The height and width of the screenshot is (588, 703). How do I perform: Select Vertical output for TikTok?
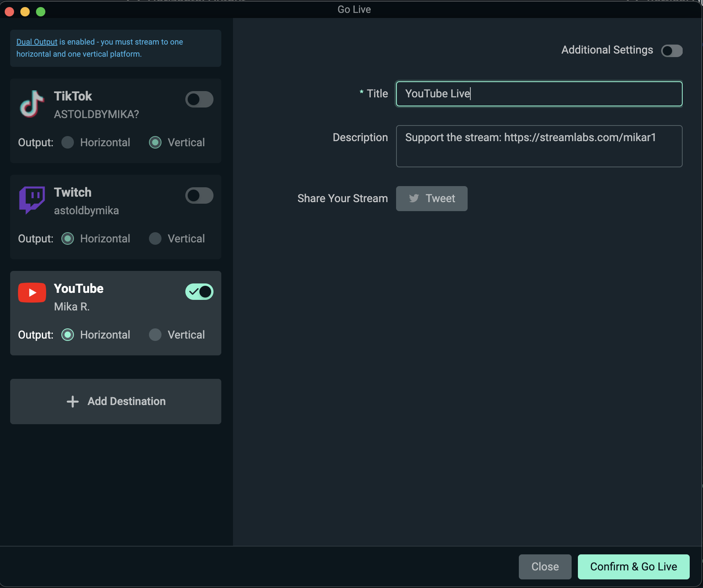[x=155, y=142]
